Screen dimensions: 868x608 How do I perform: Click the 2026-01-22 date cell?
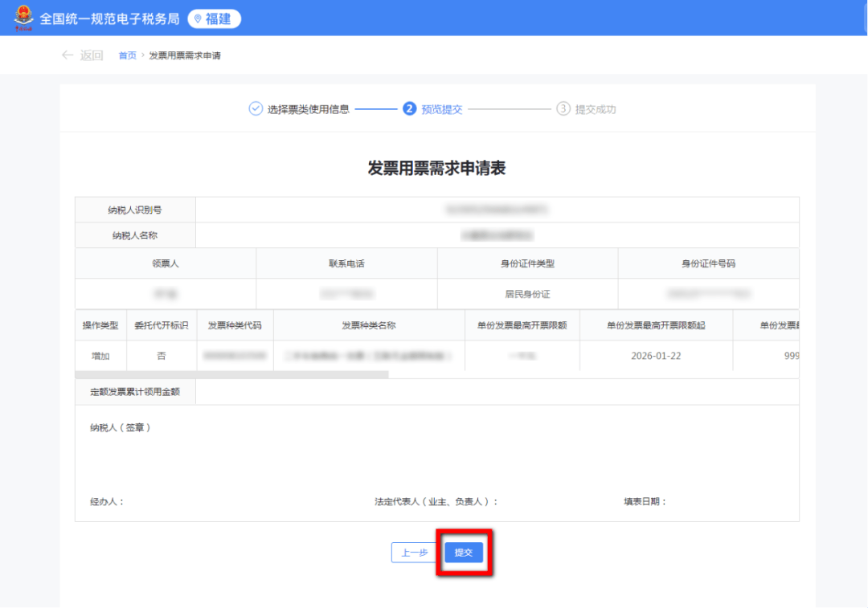656,355
